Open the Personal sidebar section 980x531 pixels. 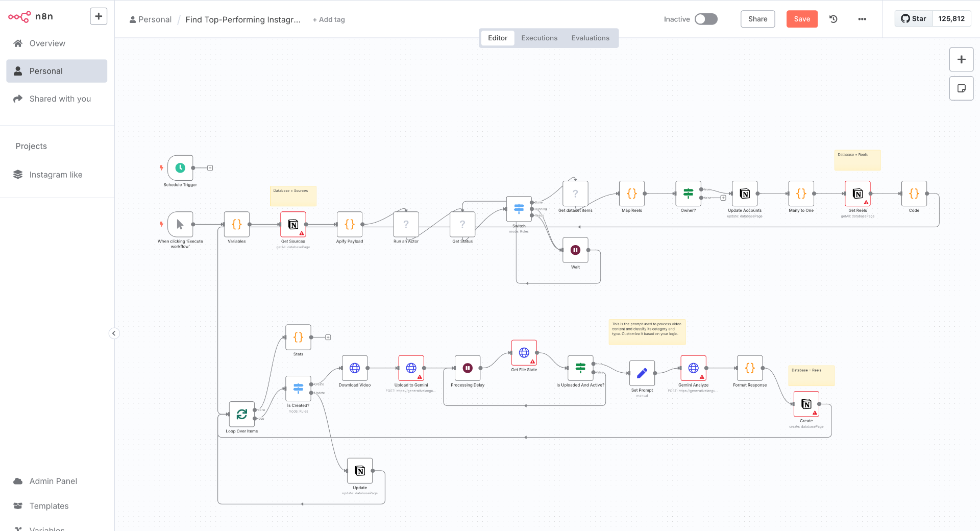57,71
